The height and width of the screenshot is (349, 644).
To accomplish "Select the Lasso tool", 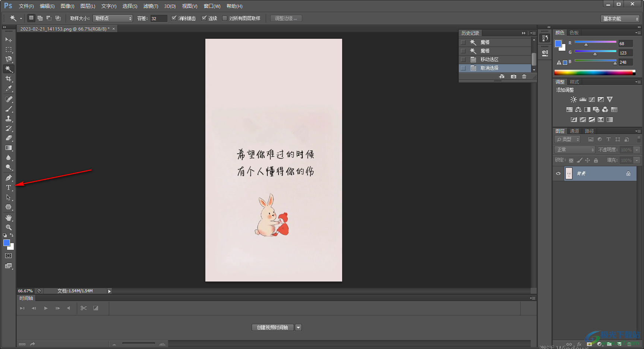I will point(9,59).
